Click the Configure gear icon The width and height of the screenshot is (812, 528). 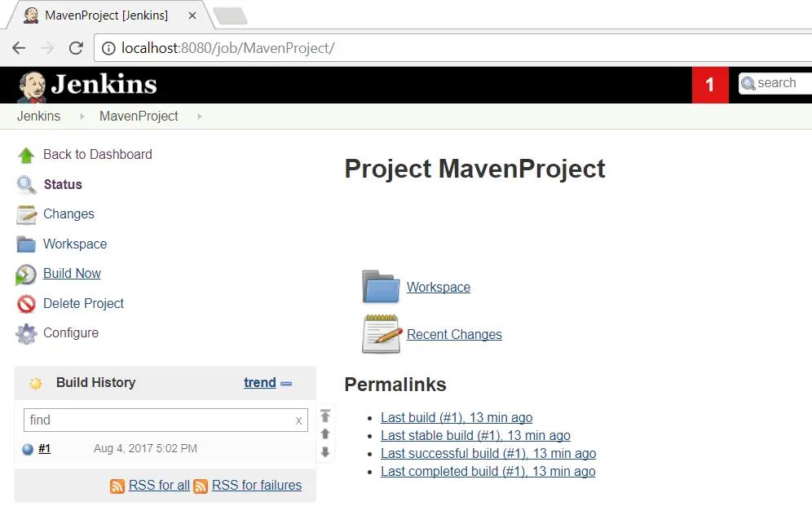tap(26, 334)
